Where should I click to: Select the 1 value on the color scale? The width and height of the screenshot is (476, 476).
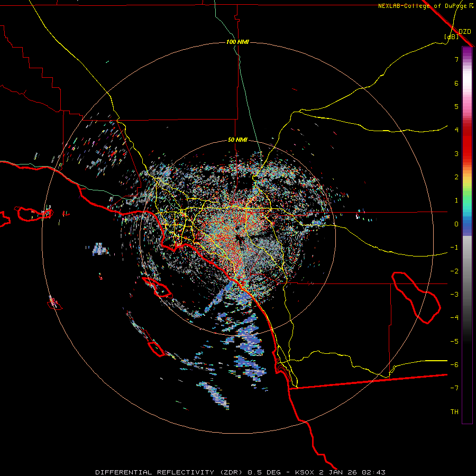[x=456, y=200]
